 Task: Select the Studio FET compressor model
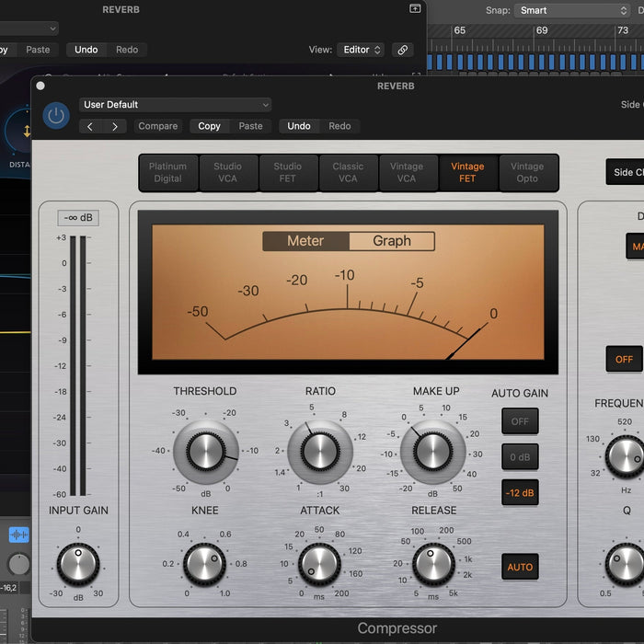(287, 173)
